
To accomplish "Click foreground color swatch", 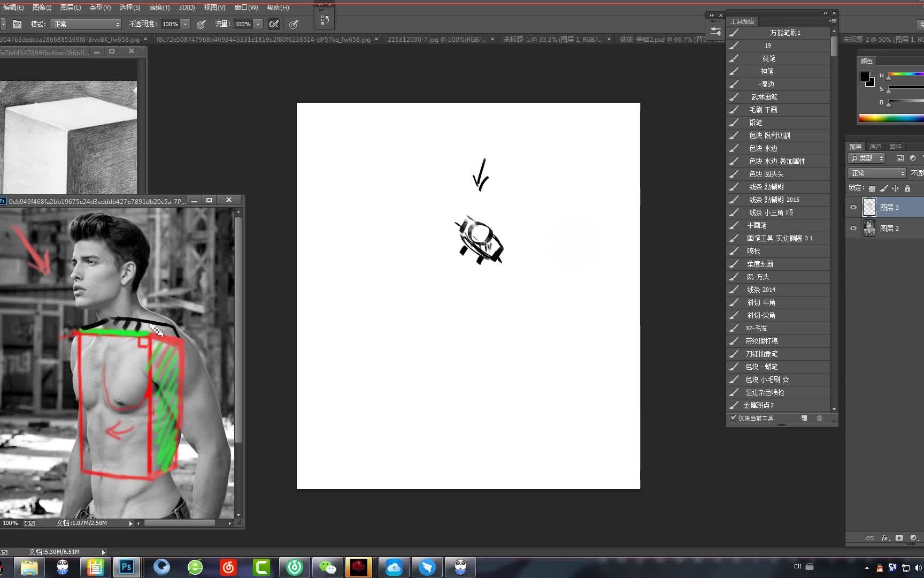I will point(864,77).
